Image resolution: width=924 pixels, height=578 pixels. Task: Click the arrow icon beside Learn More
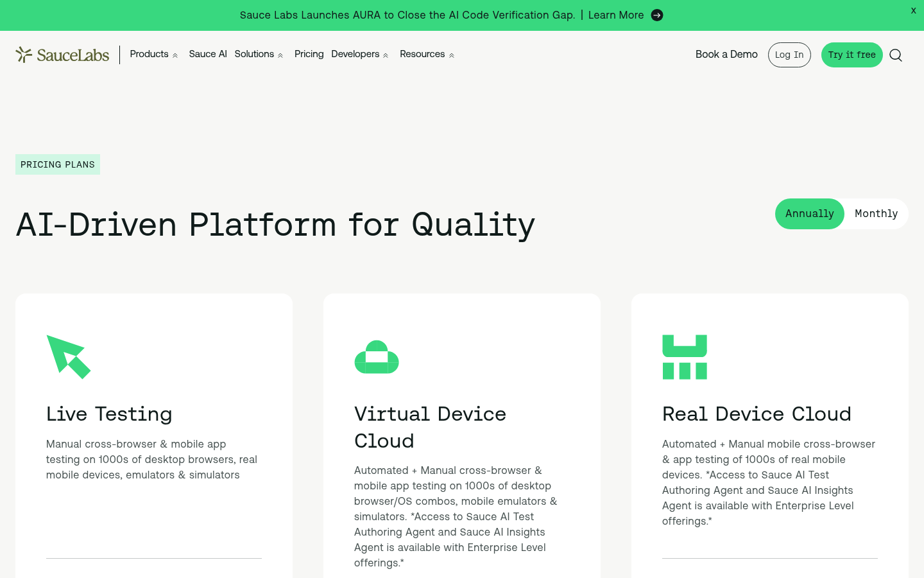coord(657,15)
